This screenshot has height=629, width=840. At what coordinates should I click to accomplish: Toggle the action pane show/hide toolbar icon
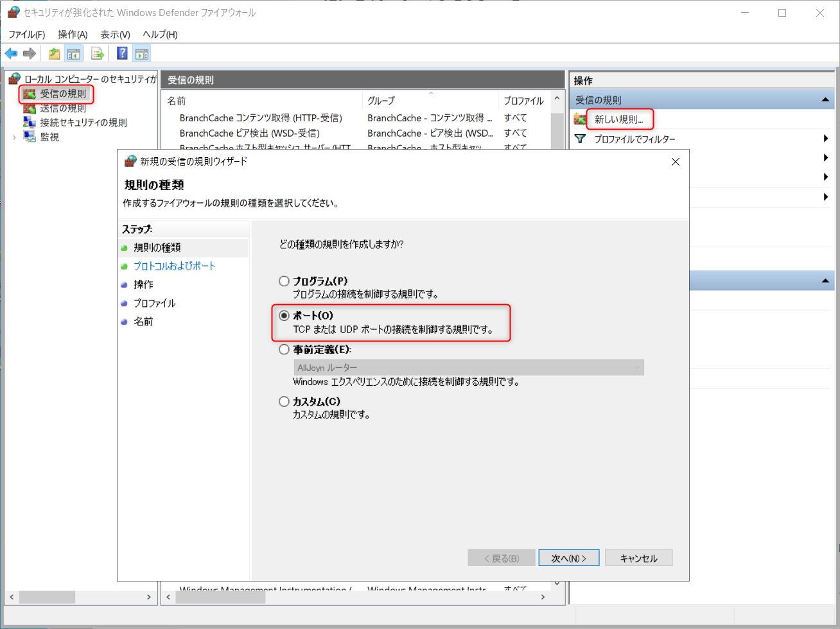[141, 53]
